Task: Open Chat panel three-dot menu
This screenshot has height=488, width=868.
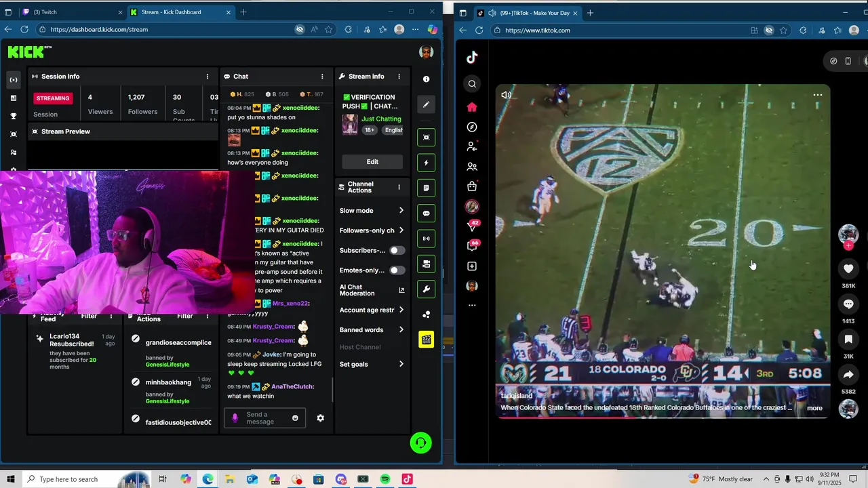Action: [x=322, y=77]
